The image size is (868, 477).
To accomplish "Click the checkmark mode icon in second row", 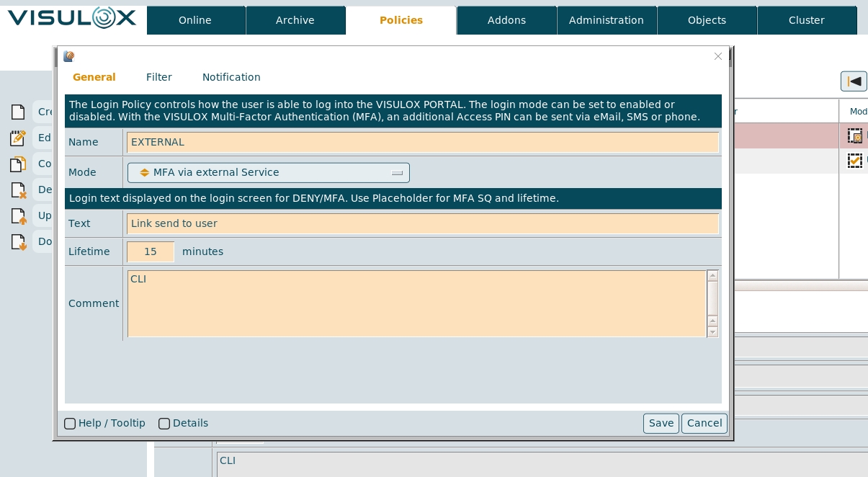I will tap(855, 161).
